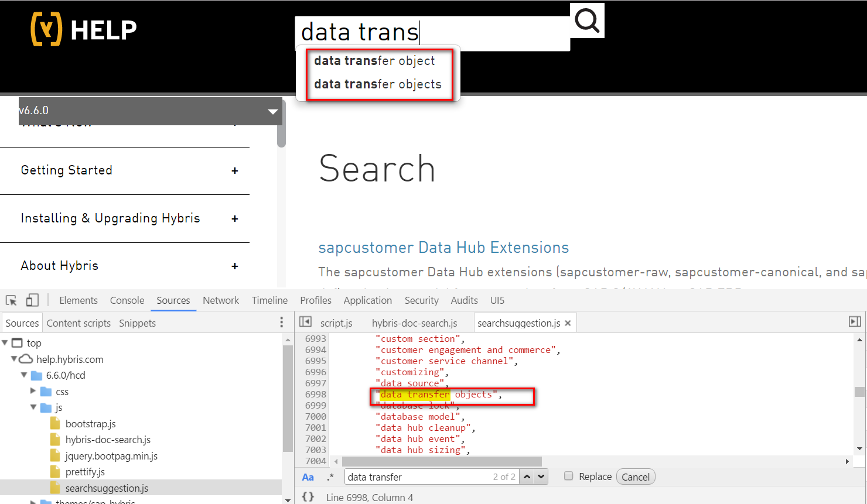This screenshot has width=867, height=504.
Task: Open the Elements panel tab
Action: click(x=78, y=300)
